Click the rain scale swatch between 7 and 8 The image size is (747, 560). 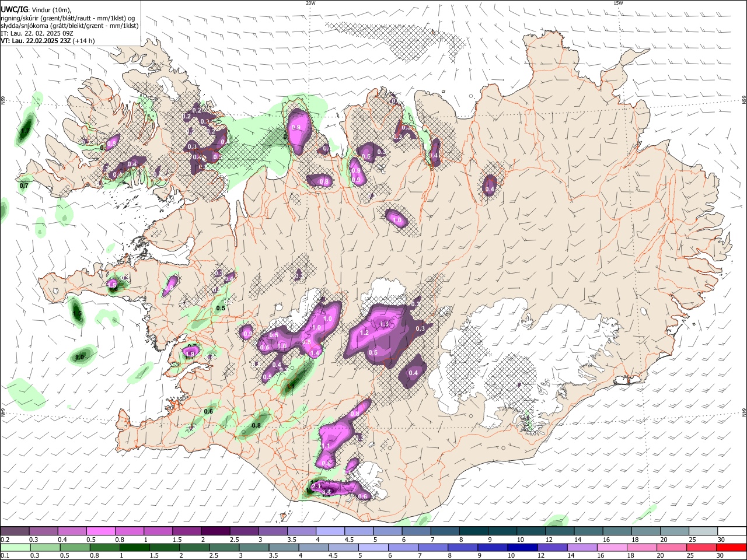point(433,547)
